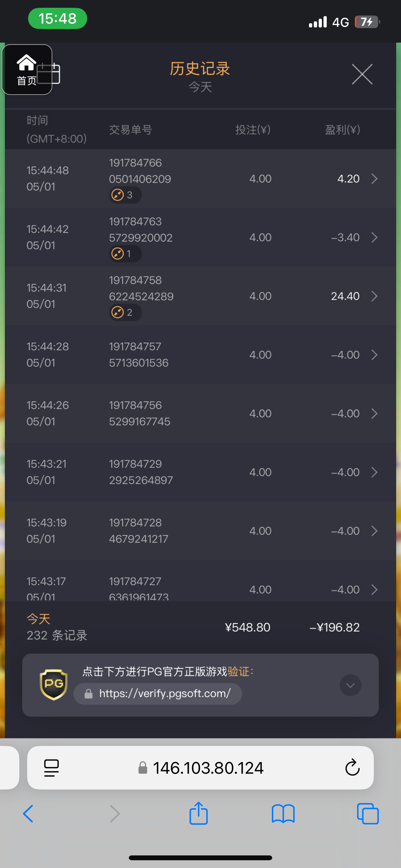401x868 pixels.
Task: Tap the 首页 home icon
Action: tap(26, 69)
